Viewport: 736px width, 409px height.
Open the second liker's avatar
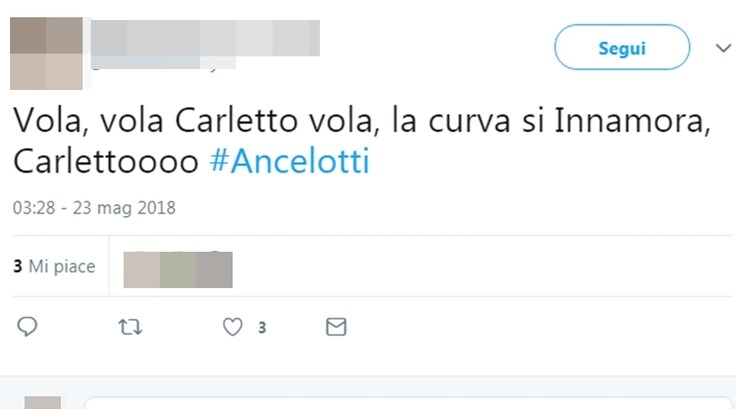(x=178, y=270)
